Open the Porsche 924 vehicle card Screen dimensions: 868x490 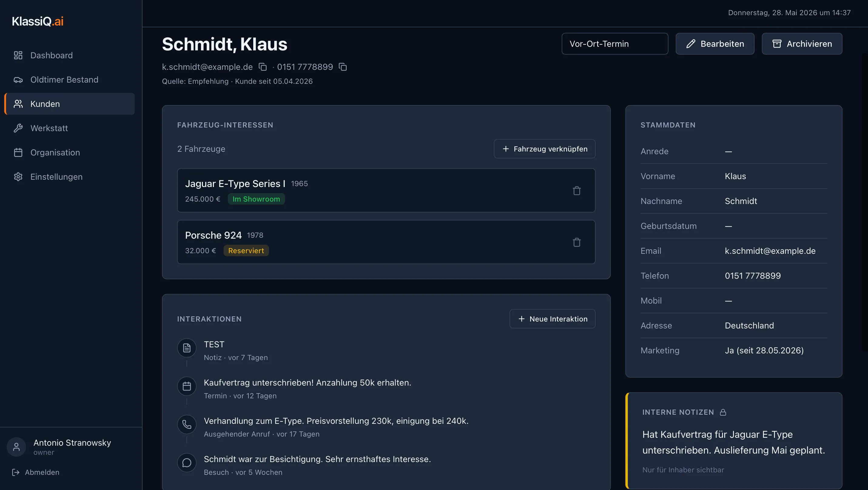click(386, 242)
